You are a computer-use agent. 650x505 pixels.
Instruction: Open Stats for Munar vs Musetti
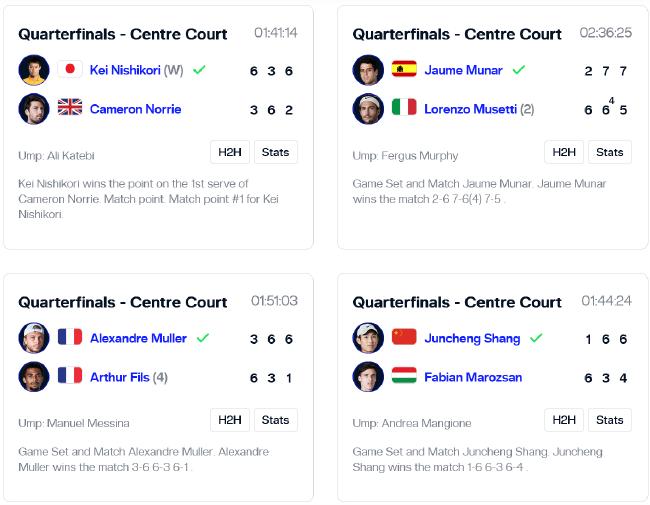pyautogui.click(x=609, y=152)
